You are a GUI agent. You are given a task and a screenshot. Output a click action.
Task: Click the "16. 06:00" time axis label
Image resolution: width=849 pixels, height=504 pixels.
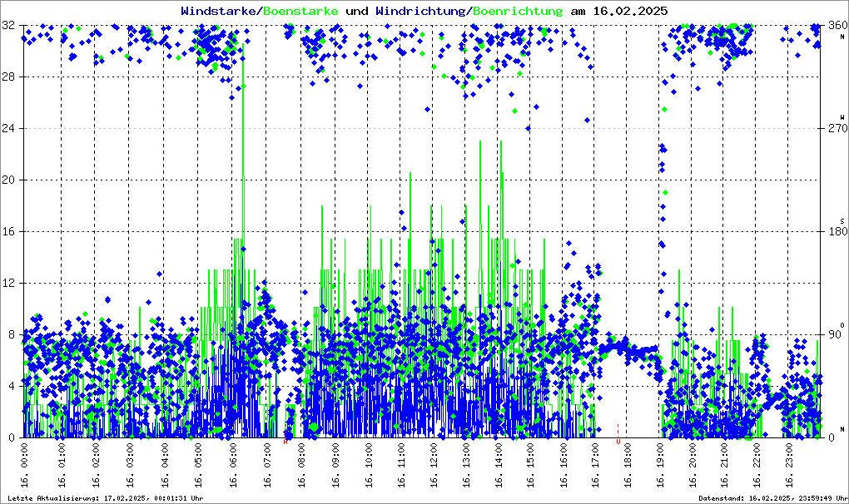pos(232,465)
